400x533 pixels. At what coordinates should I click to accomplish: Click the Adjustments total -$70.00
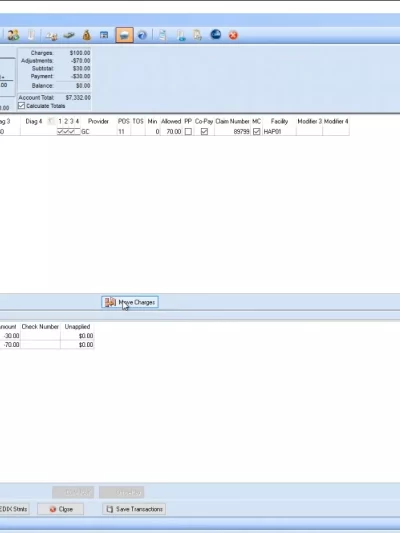(81, 61)
